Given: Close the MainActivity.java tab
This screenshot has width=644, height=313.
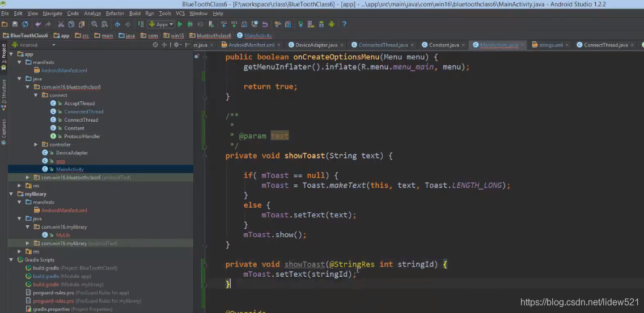Looking at the screenshot, I should coord(522,45).
